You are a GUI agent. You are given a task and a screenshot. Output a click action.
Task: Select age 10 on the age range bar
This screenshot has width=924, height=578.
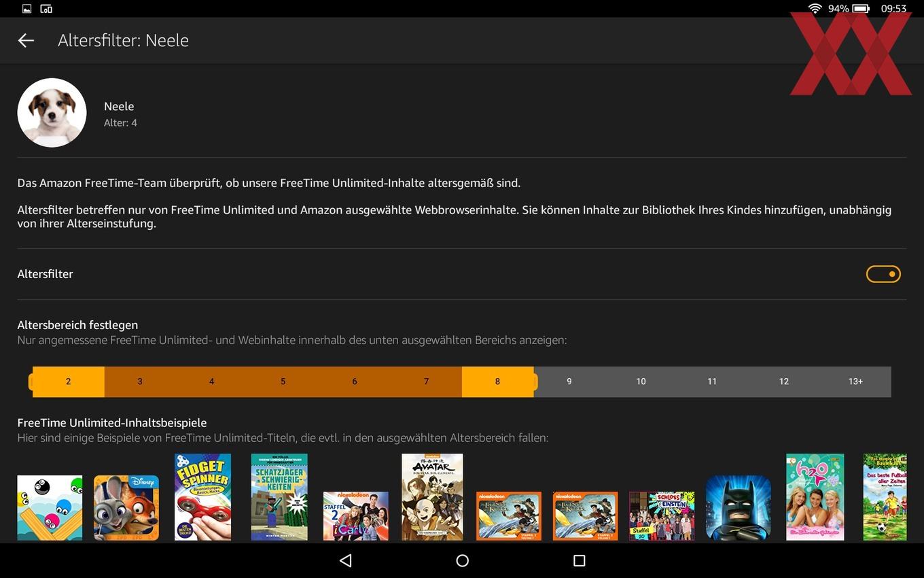(641, 381)
